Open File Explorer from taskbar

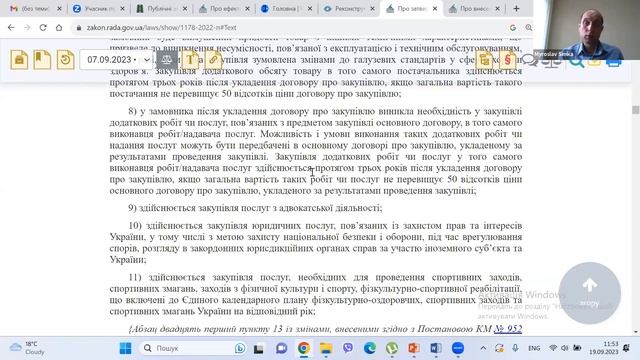(x=326, y=348)
